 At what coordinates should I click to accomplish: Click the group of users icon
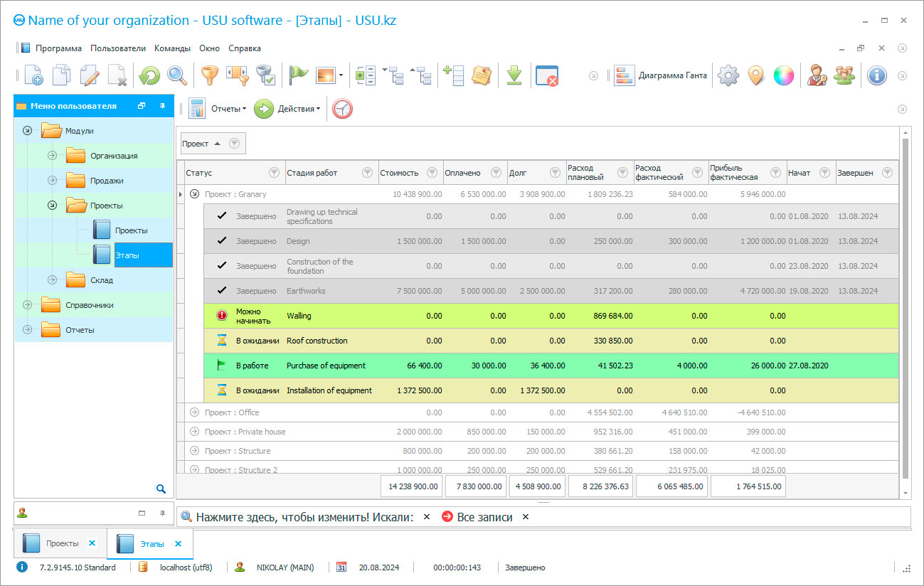pos(844,75)
